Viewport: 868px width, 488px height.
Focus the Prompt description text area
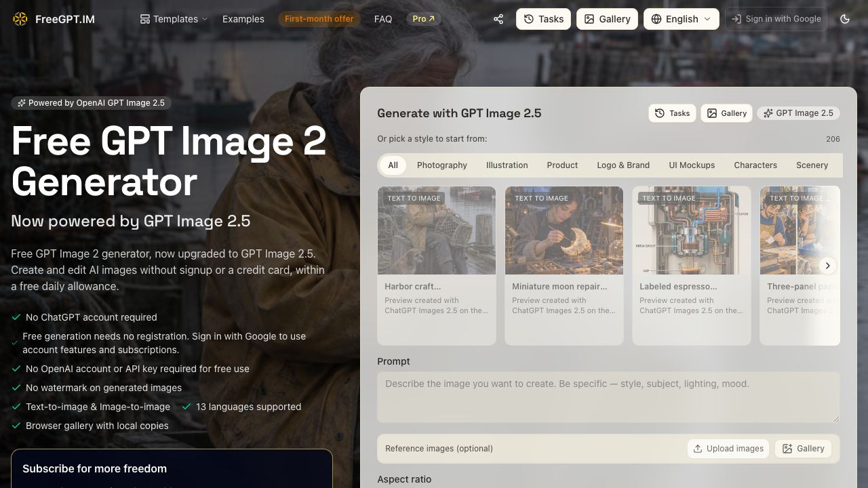(608, 397)
